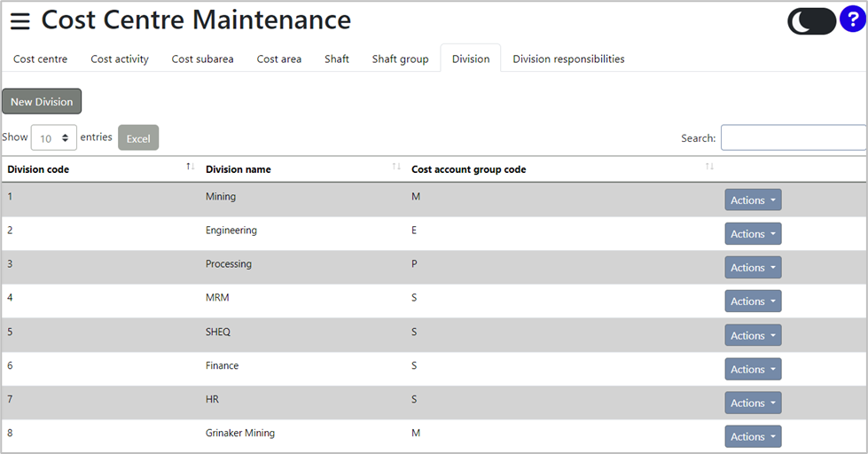Sort by the Division name column arrows

tap(396, 167)
